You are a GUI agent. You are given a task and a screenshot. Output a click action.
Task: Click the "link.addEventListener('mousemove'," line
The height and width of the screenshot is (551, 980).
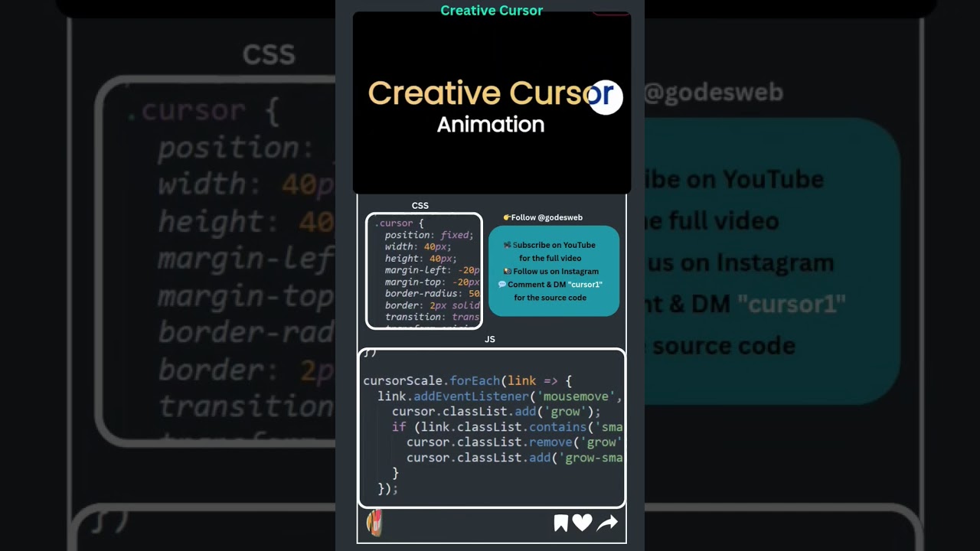[x=499, y=396]
